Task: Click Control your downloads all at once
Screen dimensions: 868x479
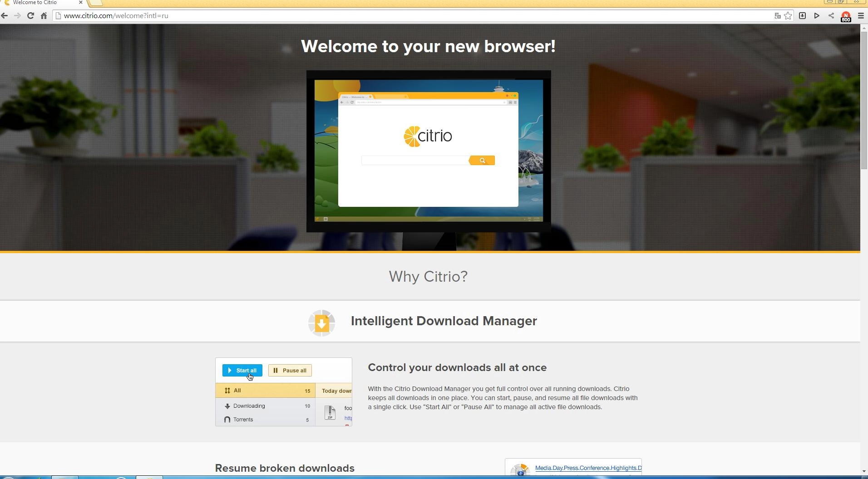Action: tap(457, 368)
